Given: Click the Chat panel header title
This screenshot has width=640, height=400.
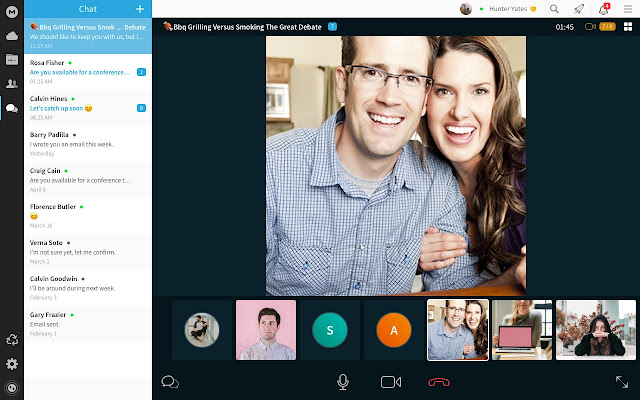Looking at the screenshot, I should pos(88,9).
